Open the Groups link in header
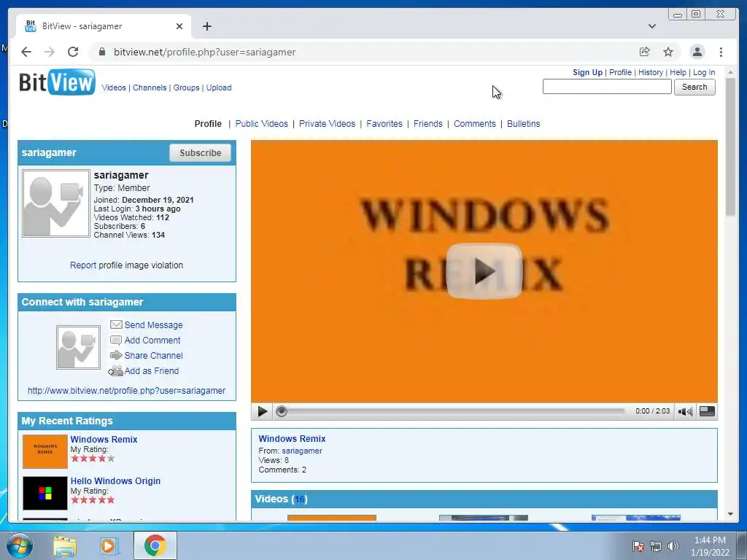 pyautogui.click(x=186, y=87)
